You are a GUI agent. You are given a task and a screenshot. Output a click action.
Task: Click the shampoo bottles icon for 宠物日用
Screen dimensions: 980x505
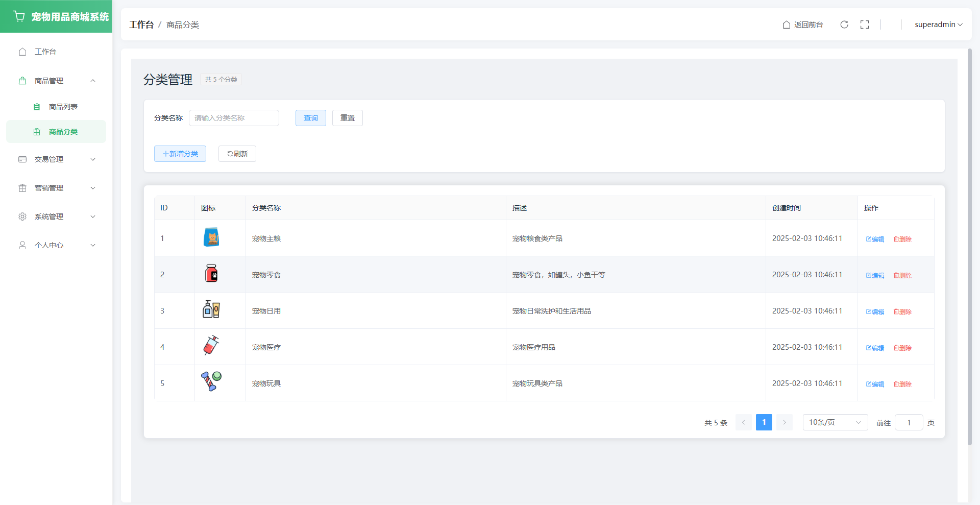[x=211, y=310]
